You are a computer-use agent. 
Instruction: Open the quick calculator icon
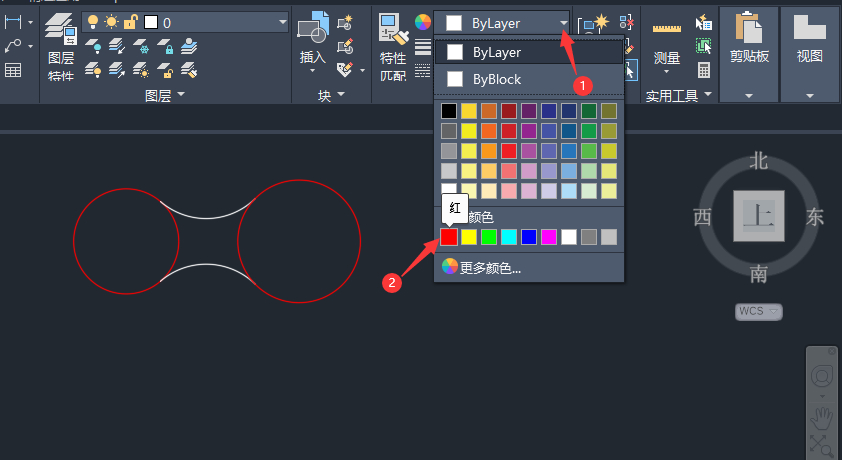pos(703,70)
